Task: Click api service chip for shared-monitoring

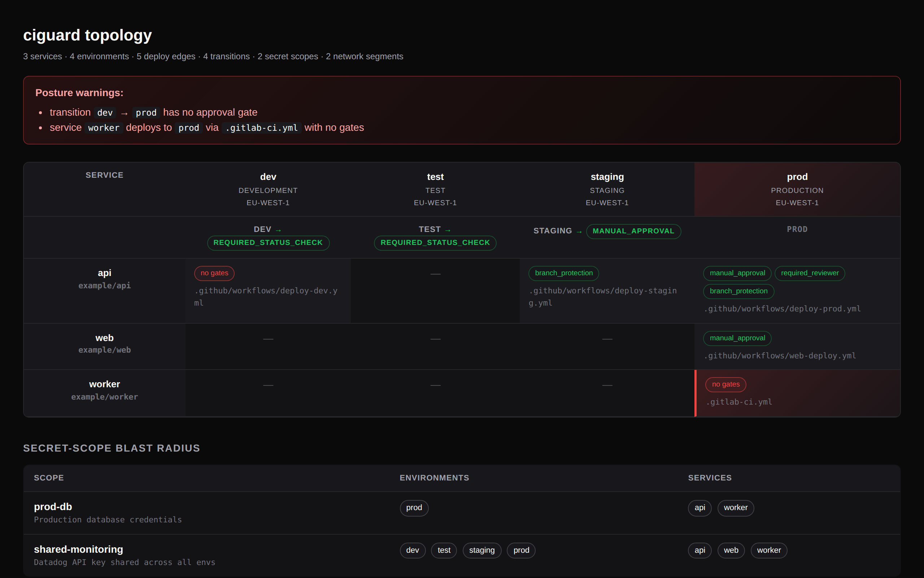Action: (x=699, y=551)
